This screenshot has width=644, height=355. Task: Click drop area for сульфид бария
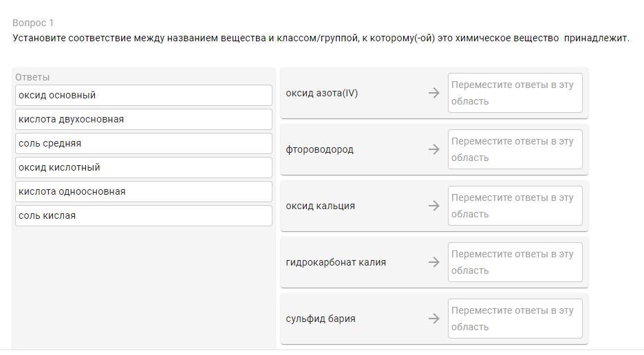515,319
